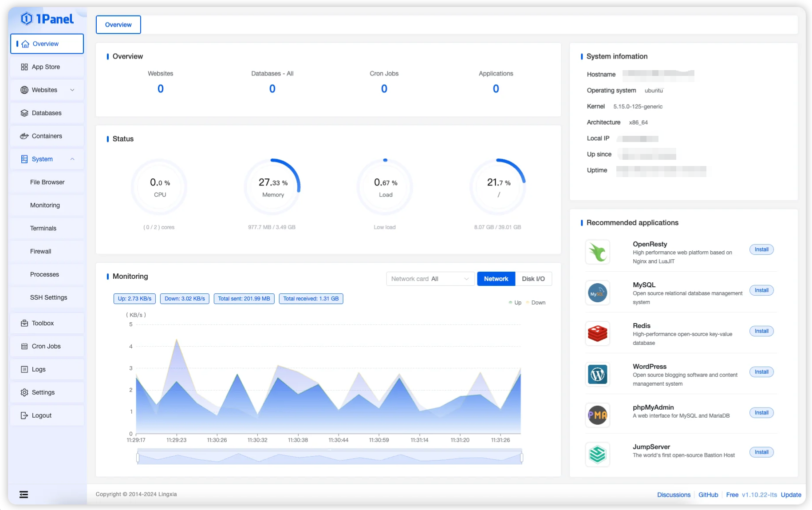The width and height of the screenshot is (812, 510).
Task: Click the Toolbox icon in sidebar
Action: click(x=24, y=324)
